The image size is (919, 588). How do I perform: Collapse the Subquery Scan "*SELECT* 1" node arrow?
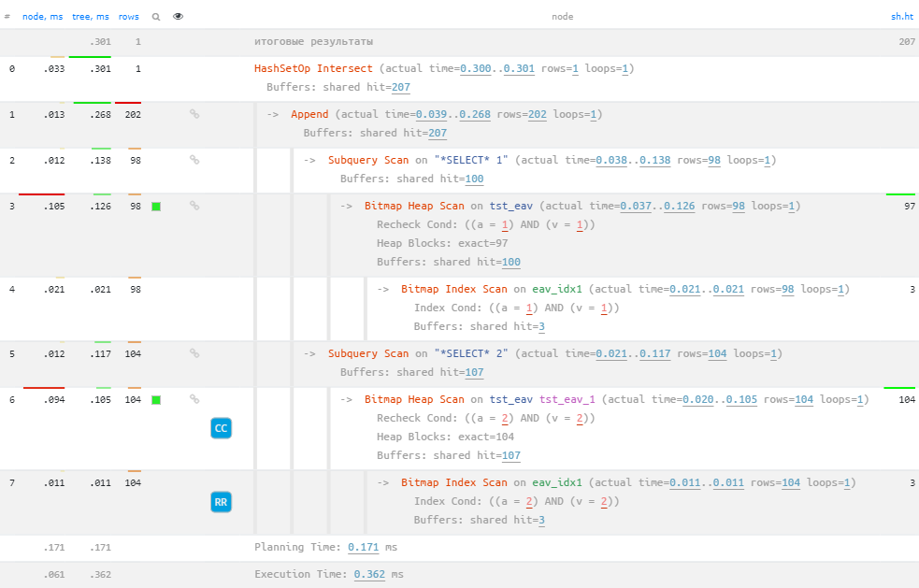309,160
